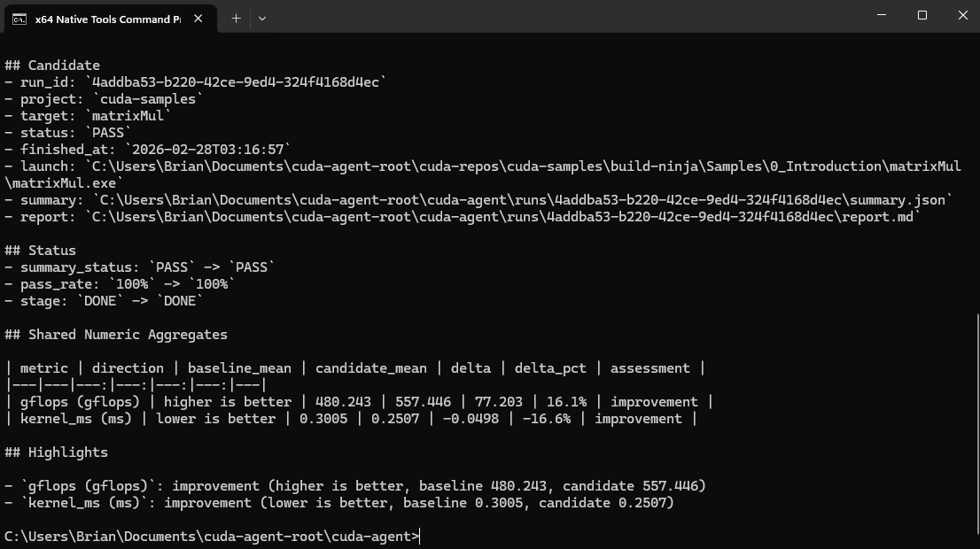Click the command prompt icon on the active tab

19,16
